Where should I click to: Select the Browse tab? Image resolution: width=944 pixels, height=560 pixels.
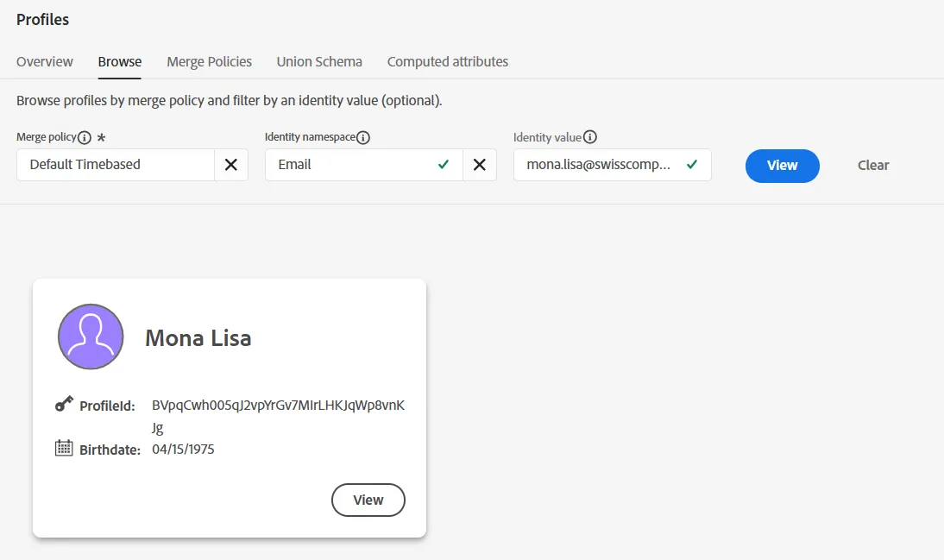pyautogui.click(x=120, y=62)
